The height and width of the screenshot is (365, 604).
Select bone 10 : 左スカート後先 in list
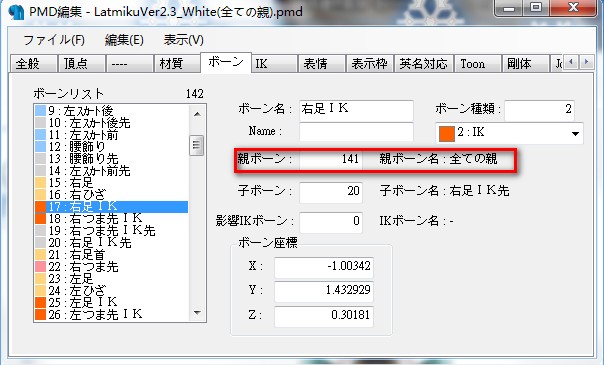(112, 123)
